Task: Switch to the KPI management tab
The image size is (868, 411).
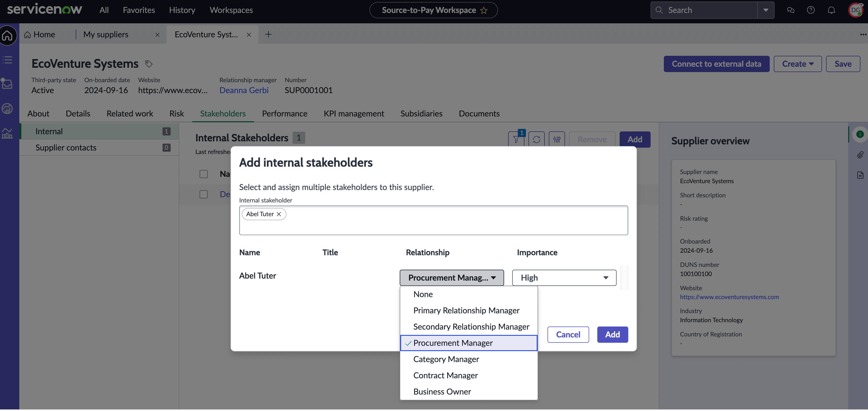Action: pyautogui.click(x=354, y=113)
